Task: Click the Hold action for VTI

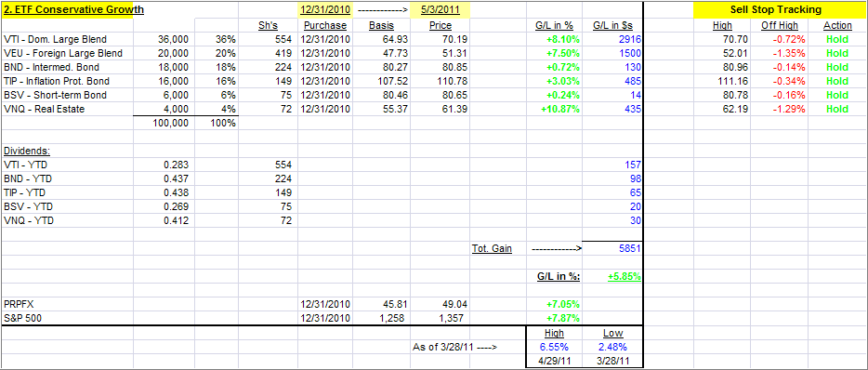Action: pyautogui.click(x=837, y=39)
